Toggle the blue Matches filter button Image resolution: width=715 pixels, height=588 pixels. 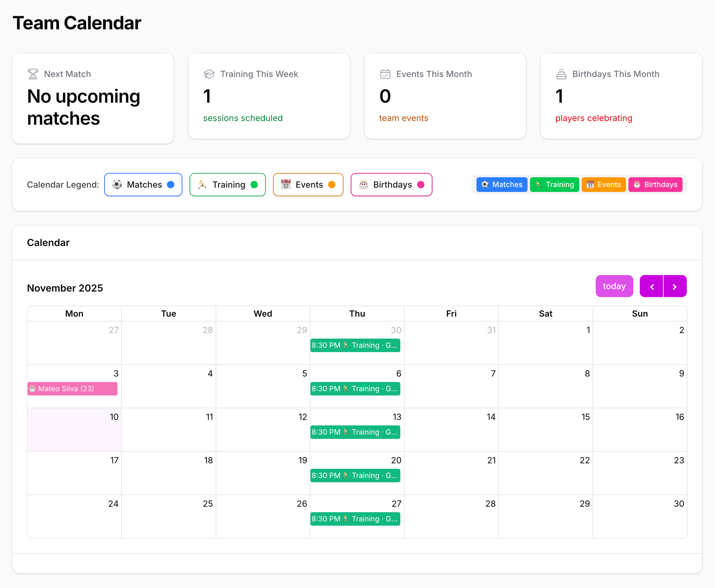(x=502, y=185)
